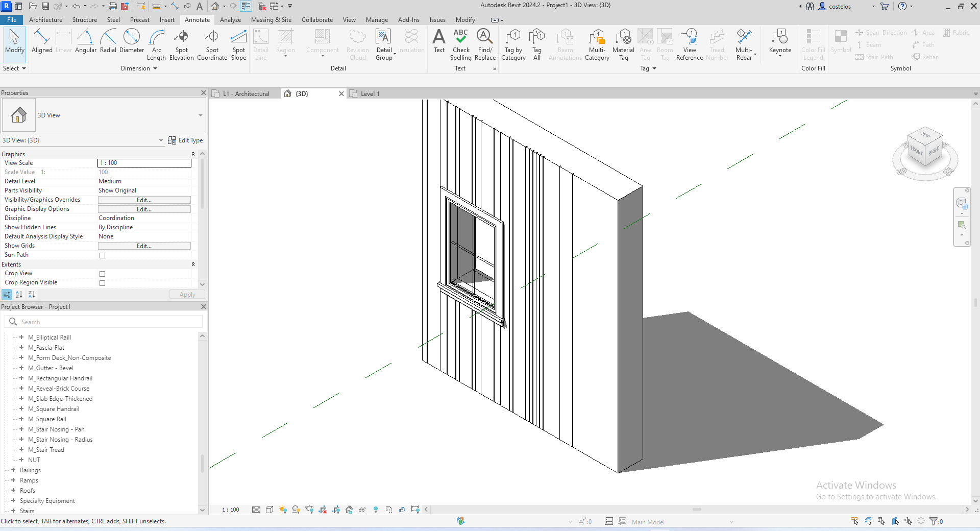980x531 pixels.
Task: Expand the Roofs category
Action: tap(13, 490)
